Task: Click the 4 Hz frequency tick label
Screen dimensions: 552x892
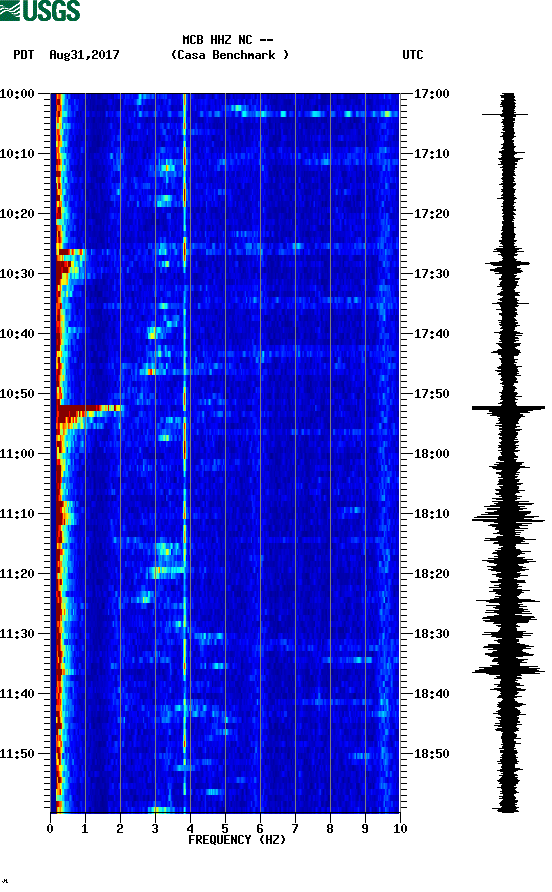Action: (x=190, y=828)
